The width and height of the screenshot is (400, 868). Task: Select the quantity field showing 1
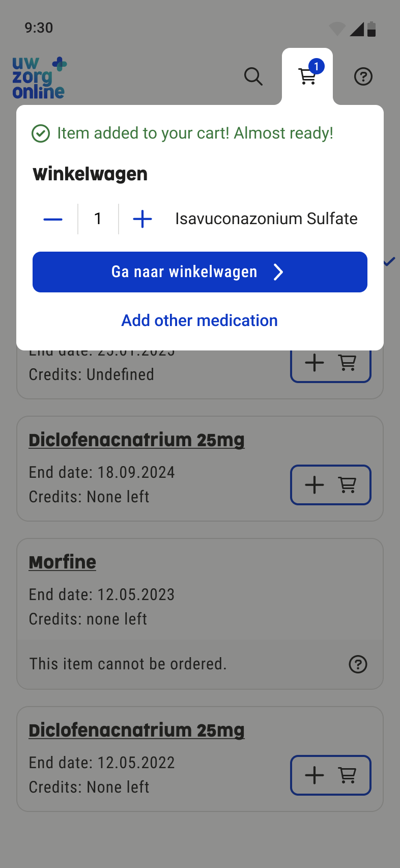pos(98,219)
